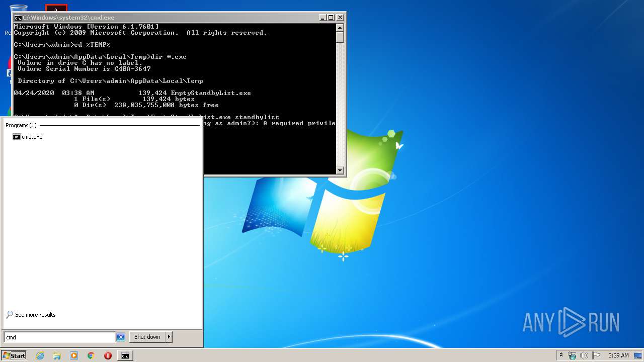The width and height of the screenshot is (644, 362).
Task: Close the cmd.exe window
Action: 340,17
